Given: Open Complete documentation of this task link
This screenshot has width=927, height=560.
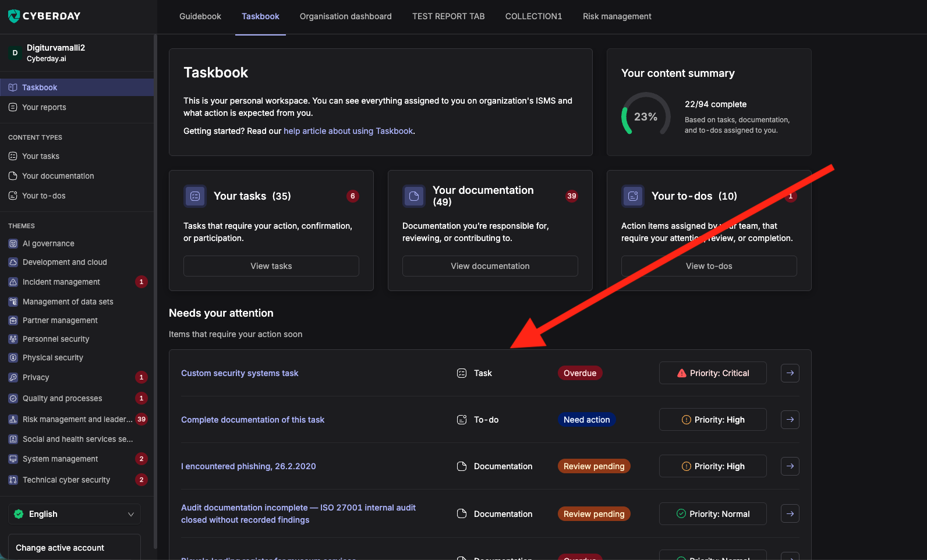Looking at the screenshot, I should pyautogui.click(x=253, y=420).
